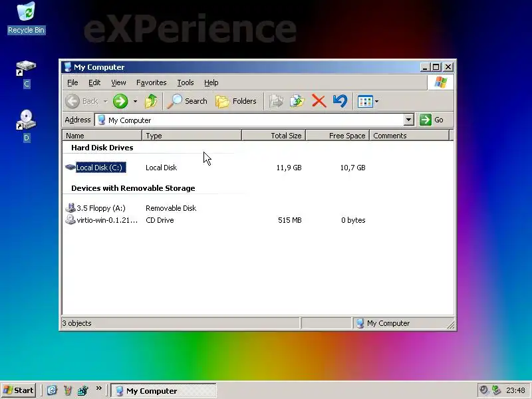Image resolution: width=532 pixels, height=399 pixels.
Task: Click the taskbar clock showing 23:48
Action: coord(515,390)
